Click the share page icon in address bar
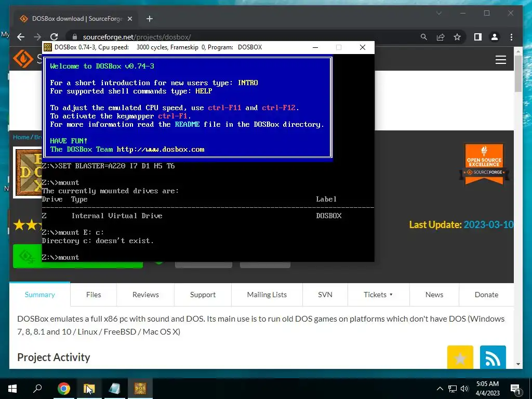The width and height of the screenshot is (532, 399). 441,37
